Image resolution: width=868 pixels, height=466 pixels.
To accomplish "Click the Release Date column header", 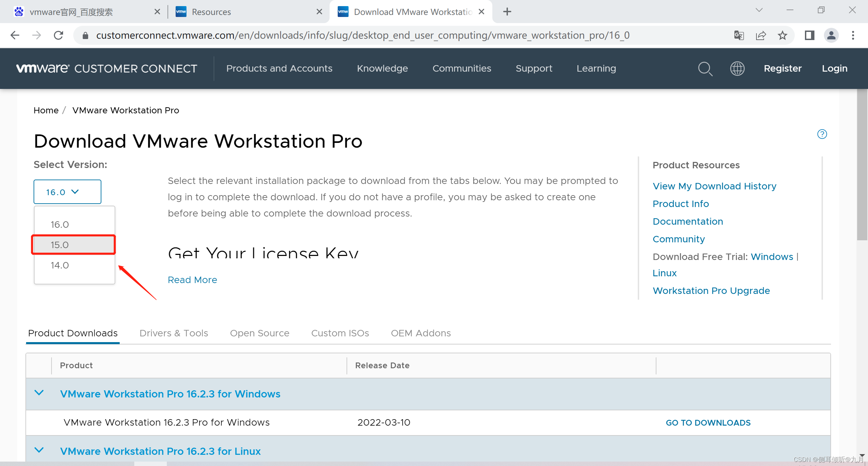I will coord(382,366).
